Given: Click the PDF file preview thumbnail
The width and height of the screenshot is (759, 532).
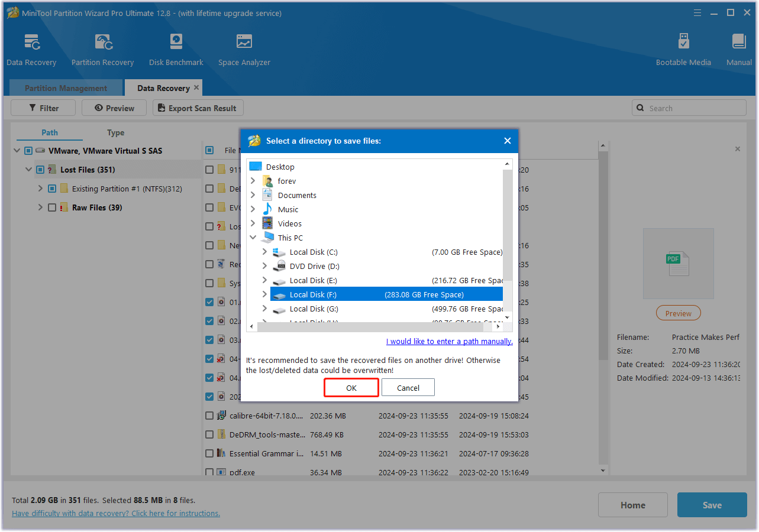Looking at the screenshot, I should tap(678, 264).
